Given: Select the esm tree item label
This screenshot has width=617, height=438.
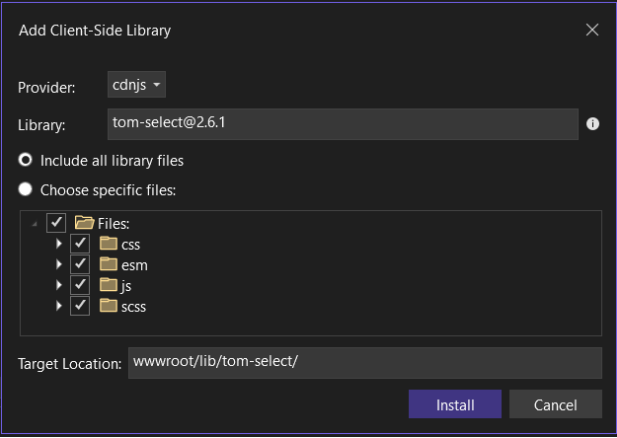Looking at the screenshot, I should pos(135,265).
